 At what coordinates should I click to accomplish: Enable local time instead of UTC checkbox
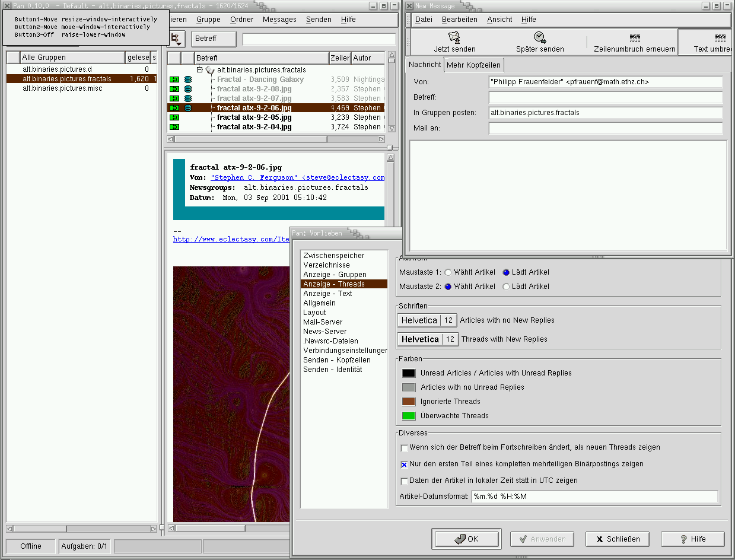pyautogui.click(x=405, y=481)
